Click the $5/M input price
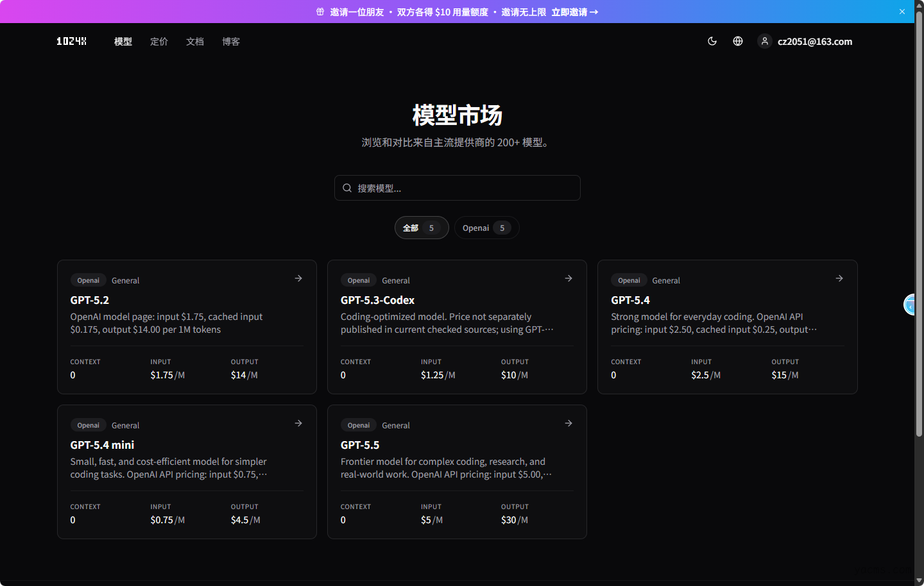924x586 pixels. [x=432, y=520]
